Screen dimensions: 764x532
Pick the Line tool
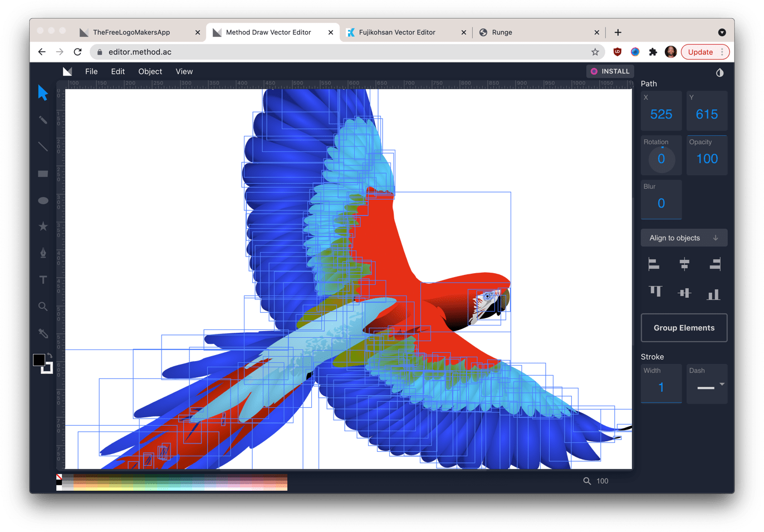pyautogui.click(x=43, y=146)
